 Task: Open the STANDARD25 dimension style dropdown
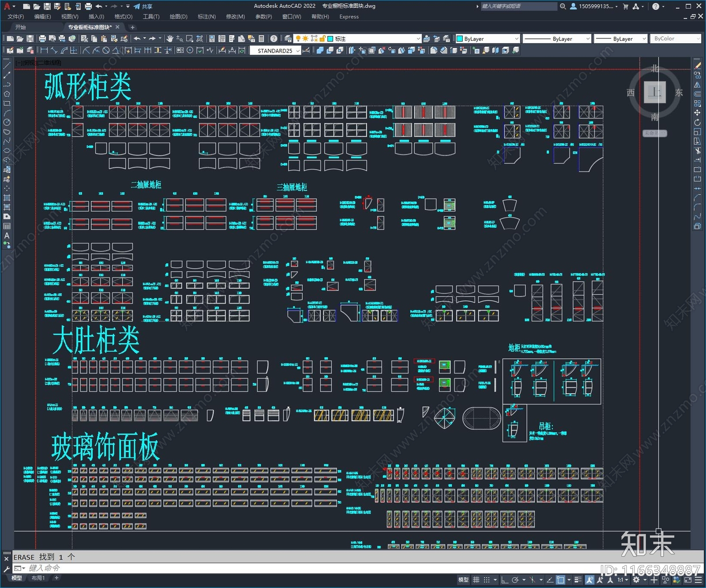pyautogui.click(x=275, y=50)
